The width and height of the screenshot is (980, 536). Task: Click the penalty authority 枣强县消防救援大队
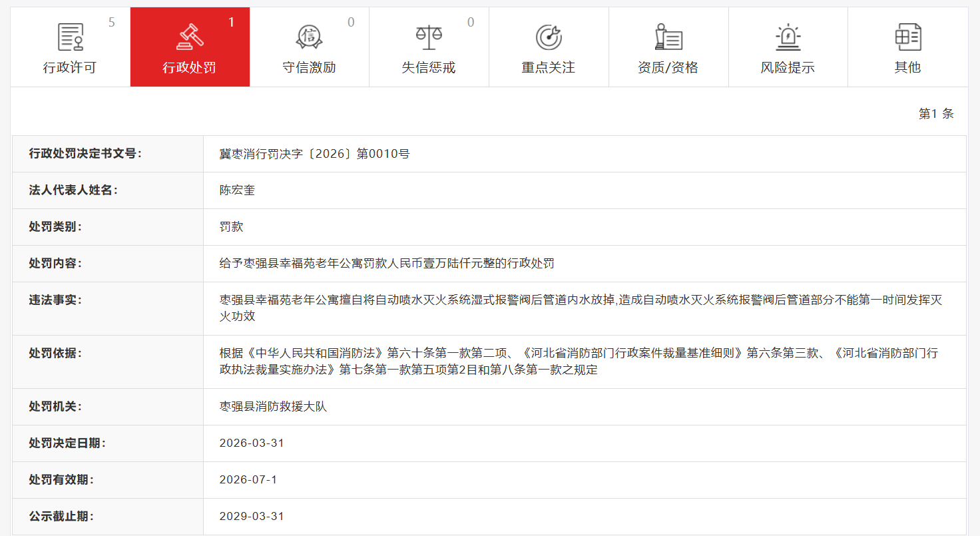(x=273, y=407)
